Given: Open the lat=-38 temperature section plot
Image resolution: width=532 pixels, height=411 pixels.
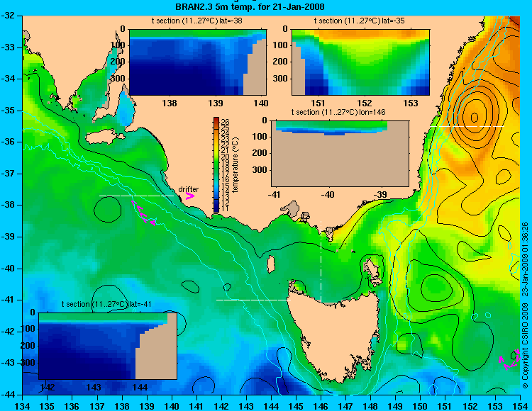Looking at the screenshot, I should [198, 62].
